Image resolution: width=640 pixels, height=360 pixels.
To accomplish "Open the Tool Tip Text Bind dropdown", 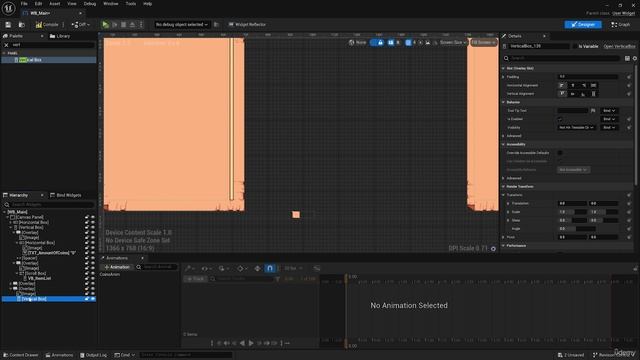I will [x=609, y=111].
